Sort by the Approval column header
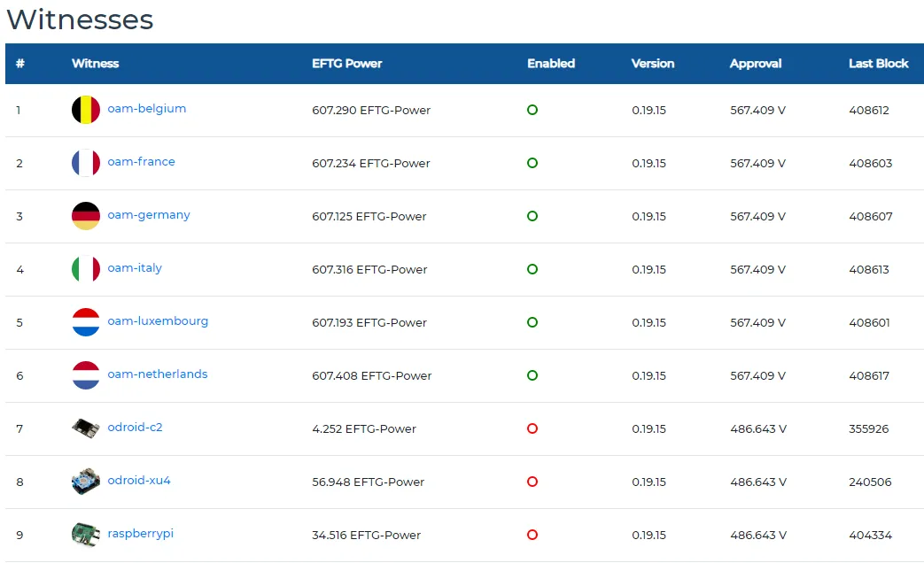The width and height of the screenshot is (924, 563). 756,64
